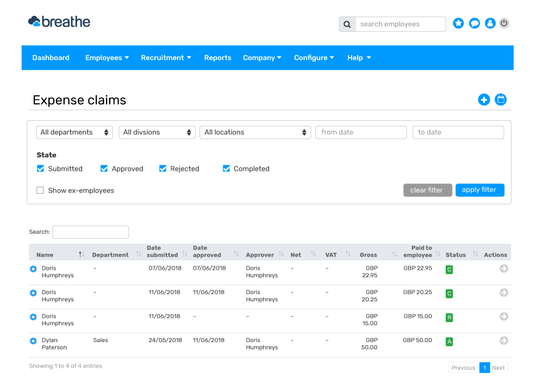
Task: Click the user profile icon in the header
Action: point(490,23)
